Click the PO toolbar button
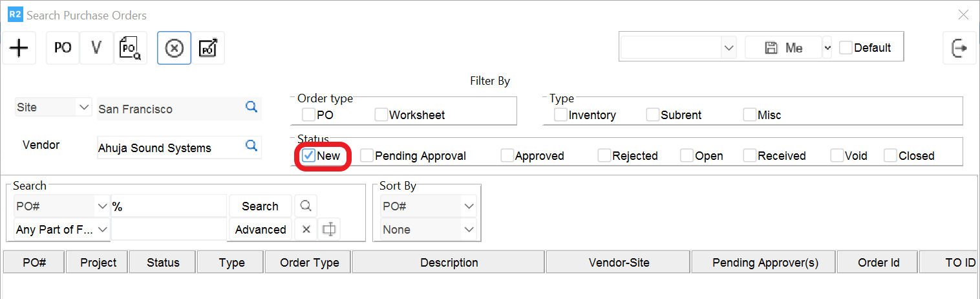980x299 pixels. 63,48
